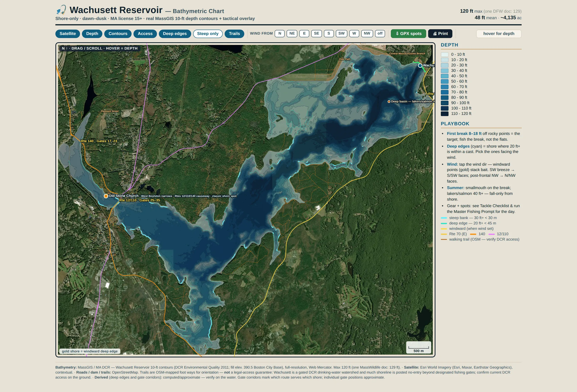The width and height of the screenshot is (577, 392).
Task: Turn wind direction off
Action: click(x=380, y=33)
